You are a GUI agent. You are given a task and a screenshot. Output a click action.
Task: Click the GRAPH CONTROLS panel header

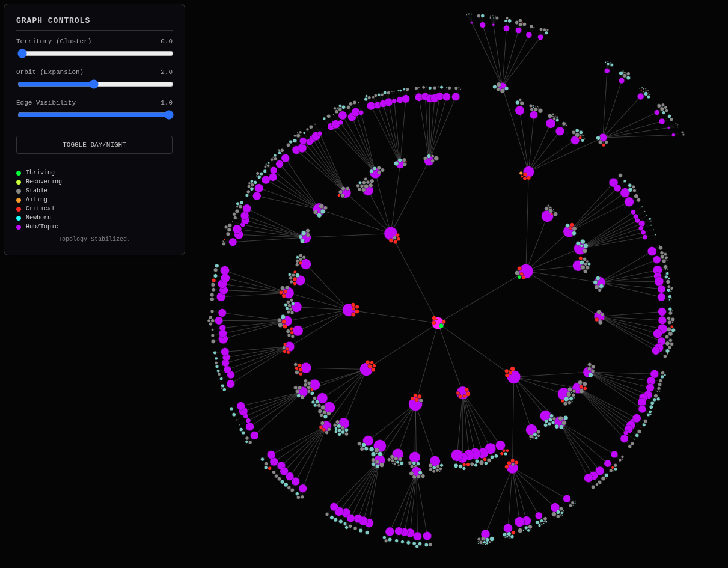[53, 20]
